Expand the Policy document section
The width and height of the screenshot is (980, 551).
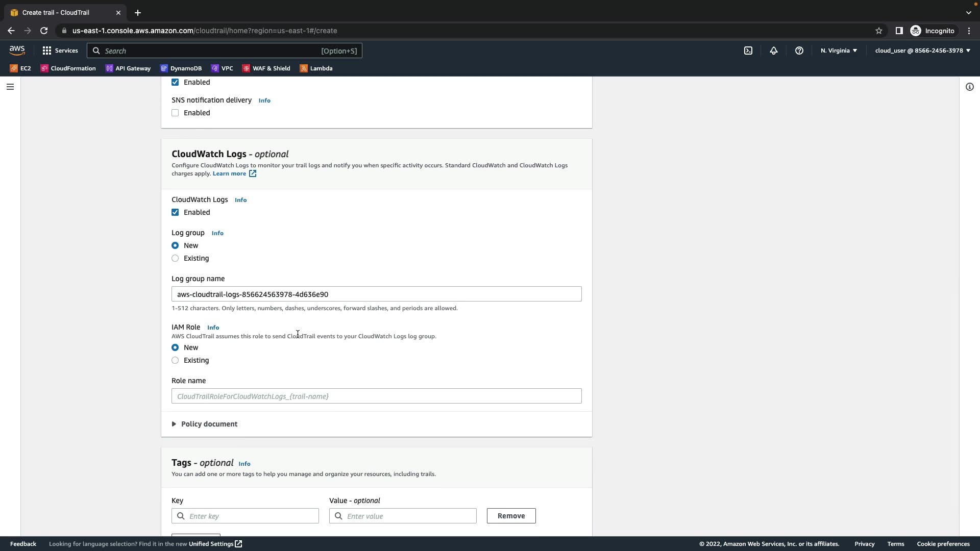point(204,424)
